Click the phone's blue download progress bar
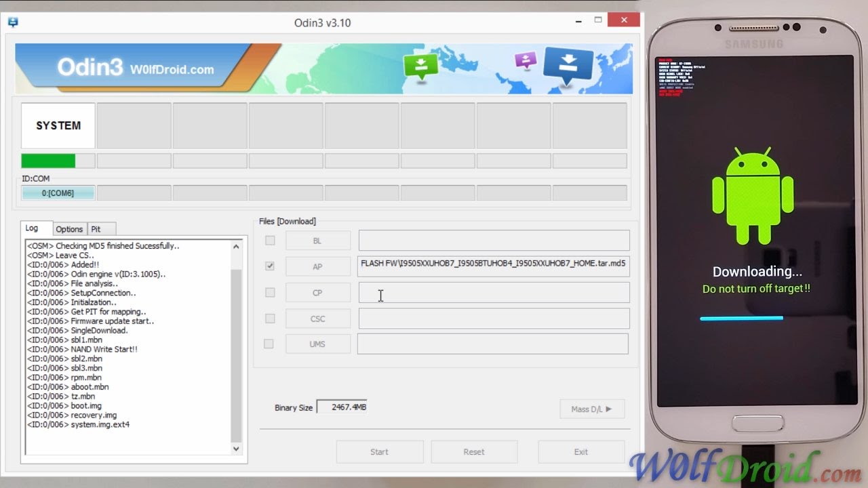Image resolution: width=868 pixels, height=488 pixels. [x=741, y=318]
